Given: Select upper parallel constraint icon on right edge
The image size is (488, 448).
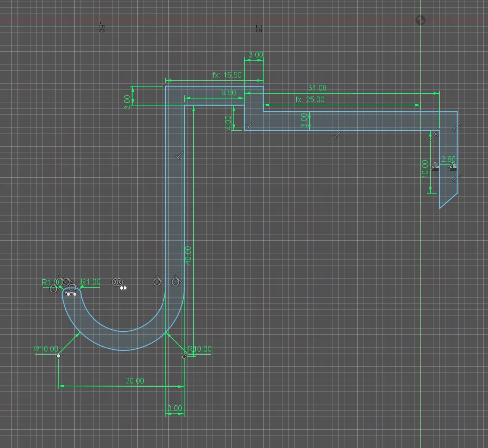Looking at the screenshot, I should 457,127.
